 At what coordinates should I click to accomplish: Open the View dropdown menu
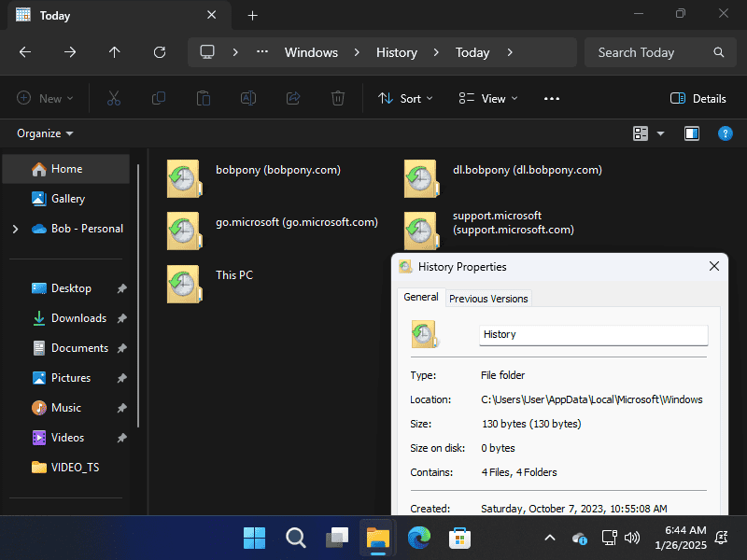(488, 98)
